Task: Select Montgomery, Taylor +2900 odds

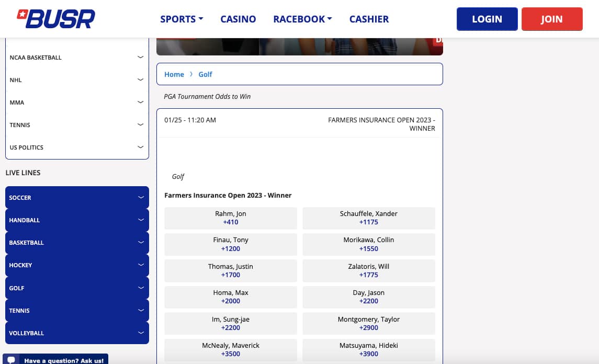Action: pyautogui.click(x=369, y=324)
